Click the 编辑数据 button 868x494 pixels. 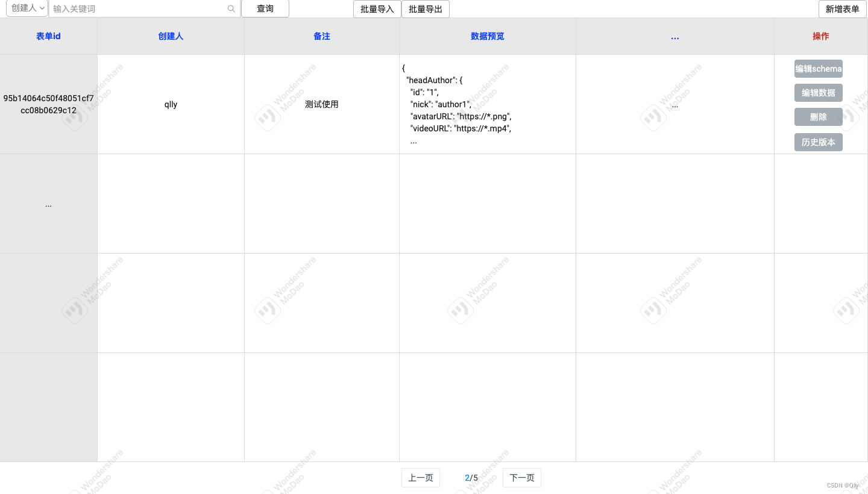819,93
